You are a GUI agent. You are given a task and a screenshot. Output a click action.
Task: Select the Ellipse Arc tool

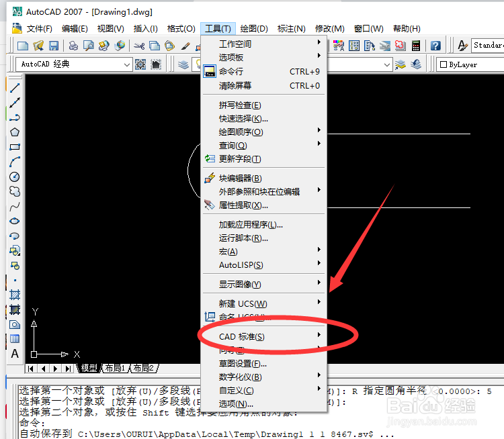click(x=15, y=236)
